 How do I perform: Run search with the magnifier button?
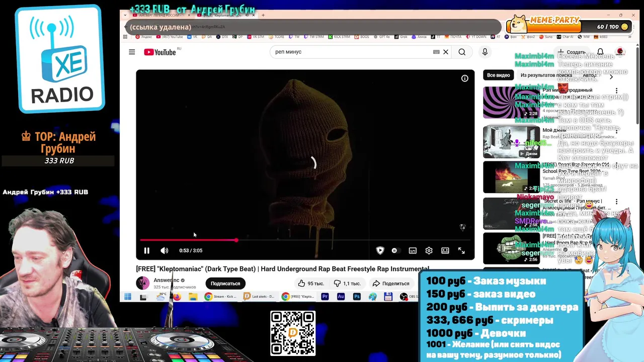(x=462, y=52)
